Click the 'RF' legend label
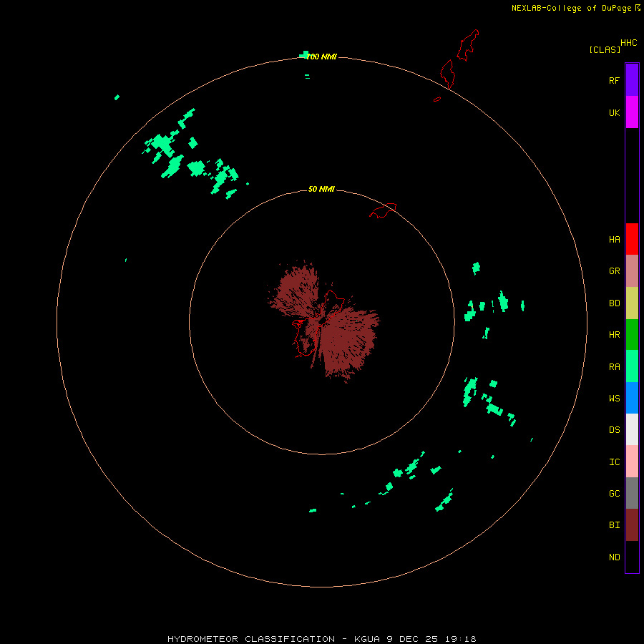This screenshot has height=644, width=644. [614, 80]
